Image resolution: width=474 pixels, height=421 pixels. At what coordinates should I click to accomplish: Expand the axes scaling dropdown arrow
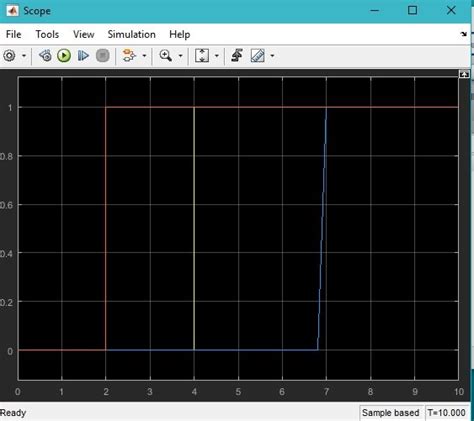pos(217,56)
